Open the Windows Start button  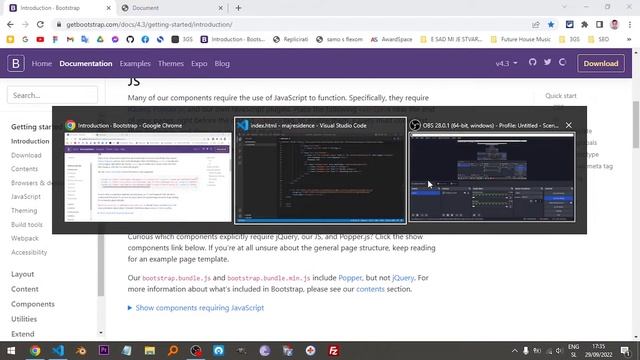(x=11, y=351)
